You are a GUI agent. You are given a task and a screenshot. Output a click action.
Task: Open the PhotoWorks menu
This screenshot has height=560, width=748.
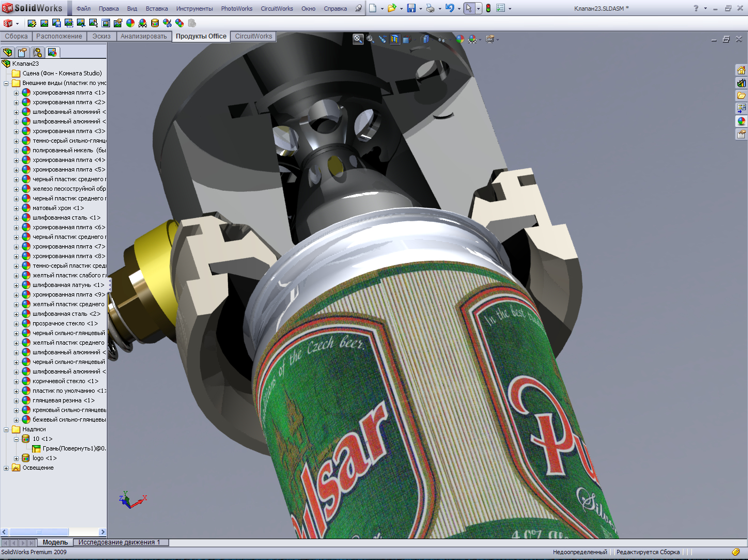[237, 9]
